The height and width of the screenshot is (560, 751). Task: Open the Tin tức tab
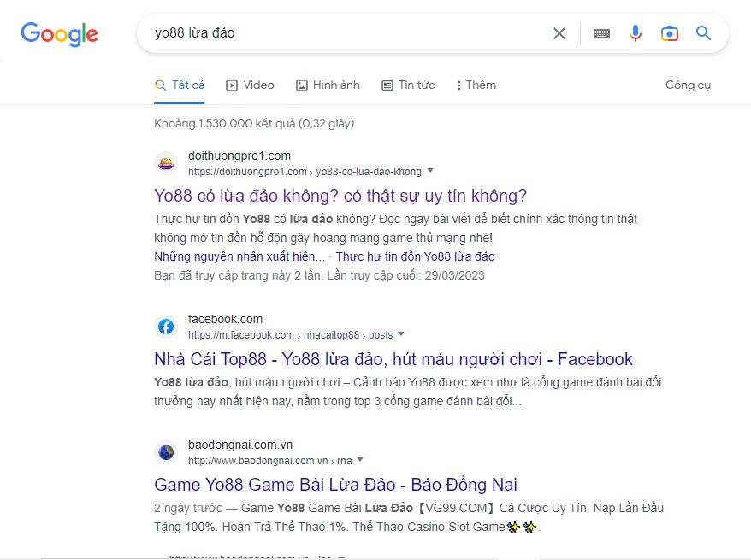coord(408,85)
